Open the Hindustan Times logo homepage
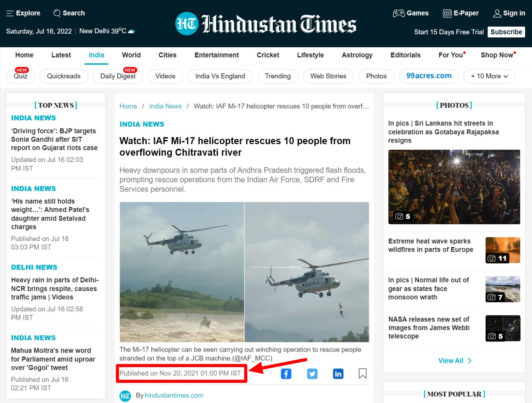This screenshot has width=532, height=403. tap(266, 24)
